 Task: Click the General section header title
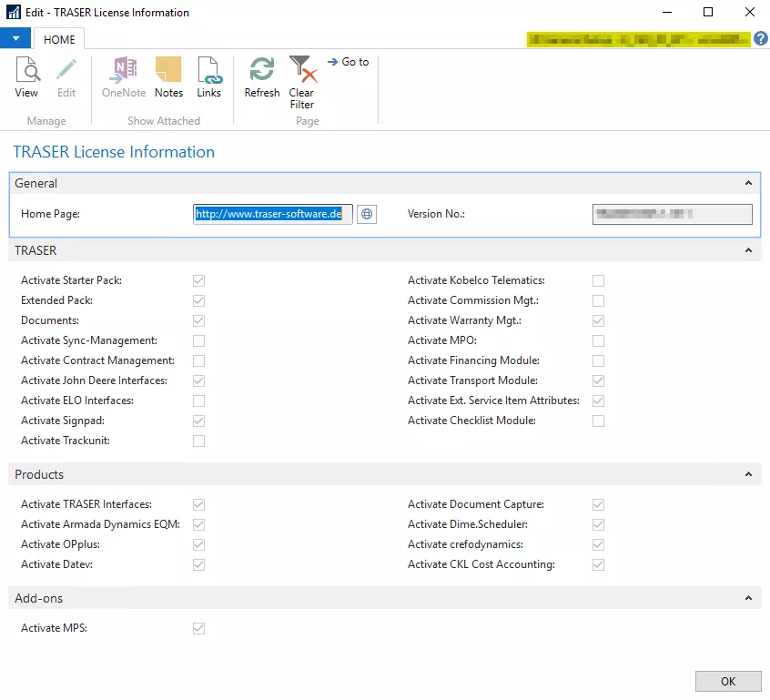(x=35, y=183)
